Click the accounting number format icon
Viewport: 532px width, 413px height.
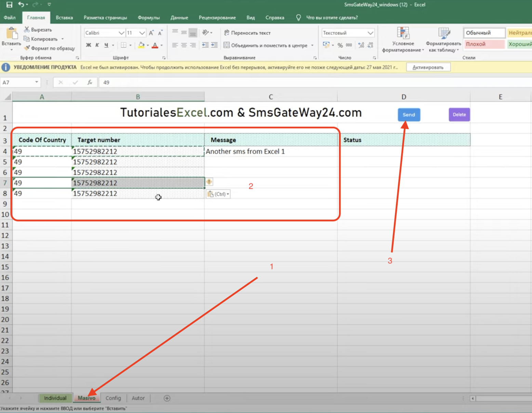tap(326, 45)
